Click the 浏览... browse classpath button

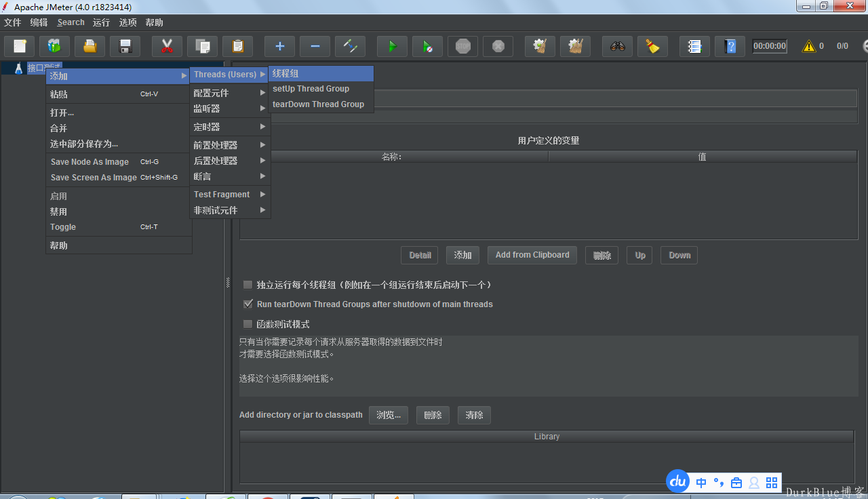pos(389,415)
